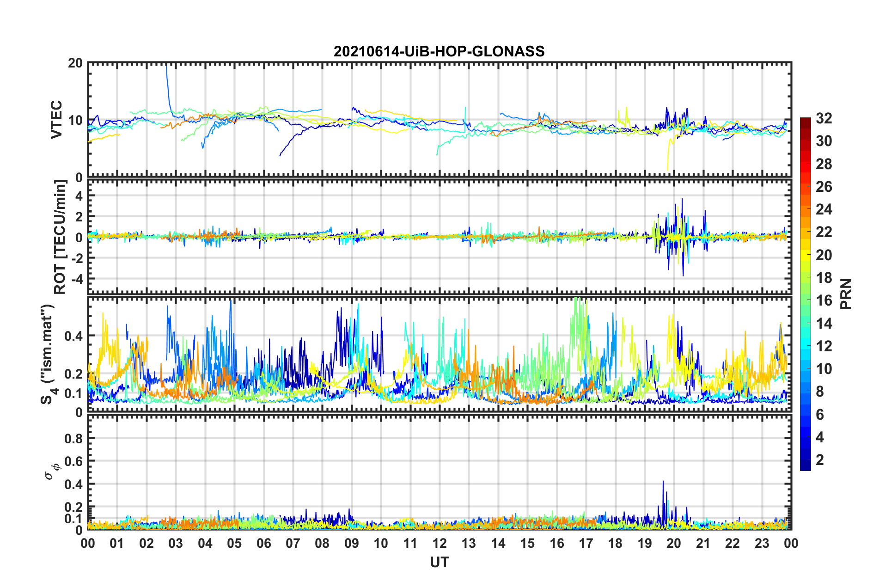The image size is (879, 588).
Task: Choose colorbar tick value 8
Action: [x=820, y=392]
